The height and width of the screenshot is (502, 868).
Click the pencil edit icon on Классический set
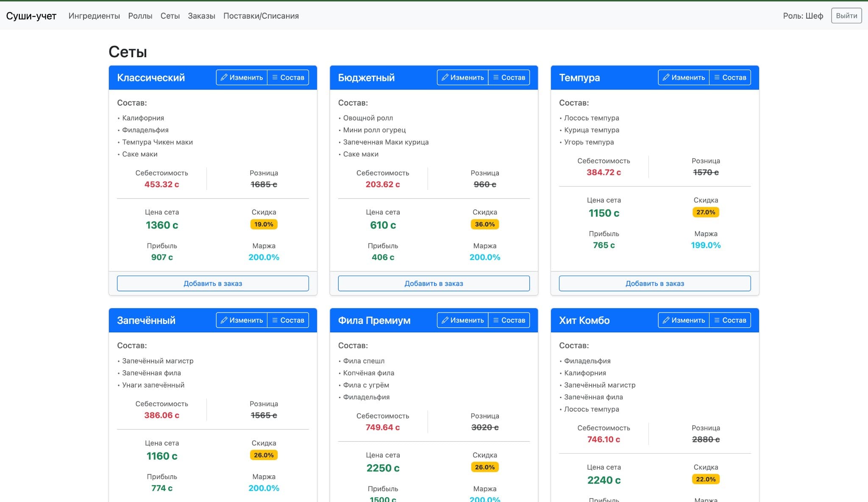(224, 77)
